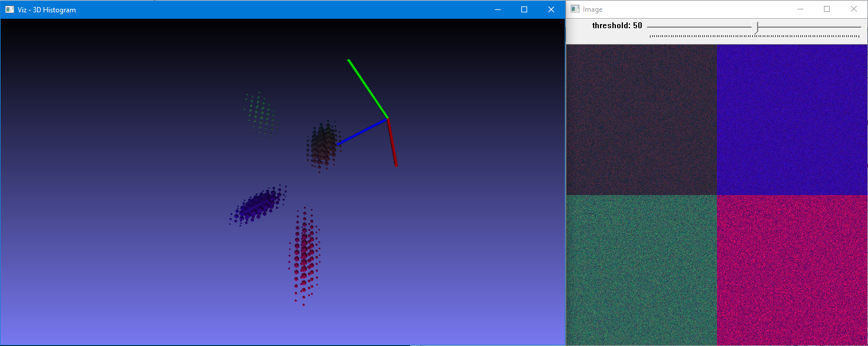Image resolution: width=868 pixels, height=346 pixels.
Task: Minimize the Viz - 3D Histogram window
Action: click(x=497, y=9)
